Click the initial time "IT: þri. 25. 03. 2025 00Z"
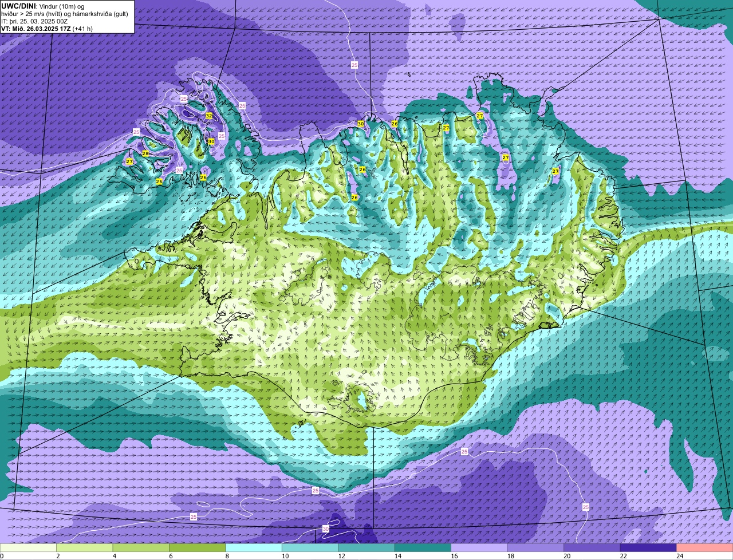 [34, 21]
